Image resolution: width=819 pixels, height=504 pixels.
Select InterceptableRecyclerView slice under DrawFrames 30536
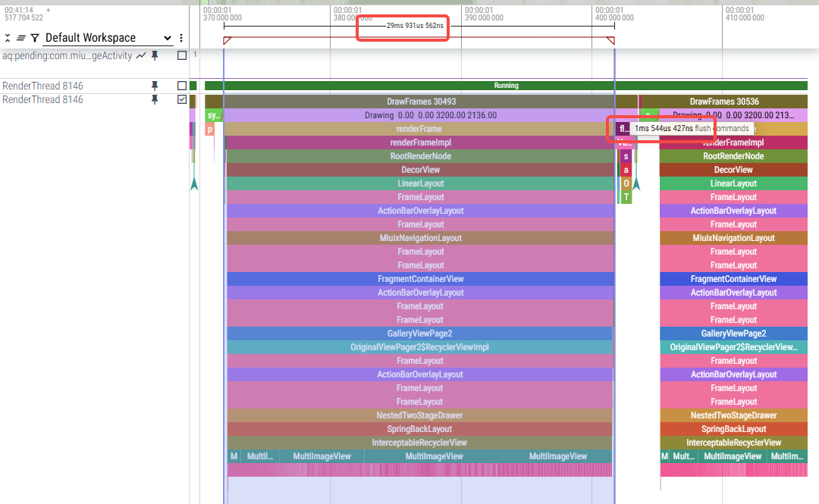pos(733,442)
